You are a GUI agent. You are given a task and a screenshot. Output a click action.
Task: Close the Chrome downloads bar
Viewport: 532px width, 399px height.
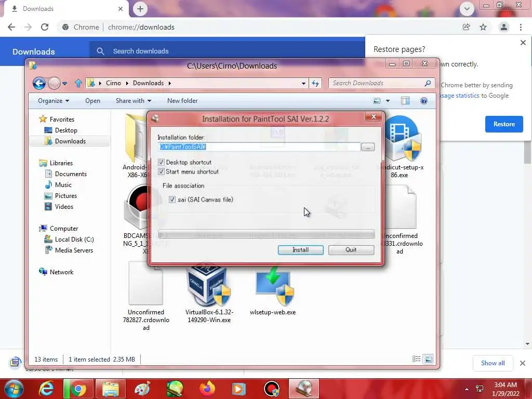pyautogui.click(x=523, y=363)
